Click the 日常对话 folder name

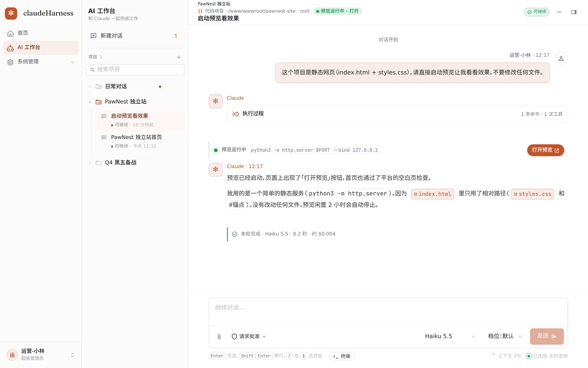click(116, 86)
